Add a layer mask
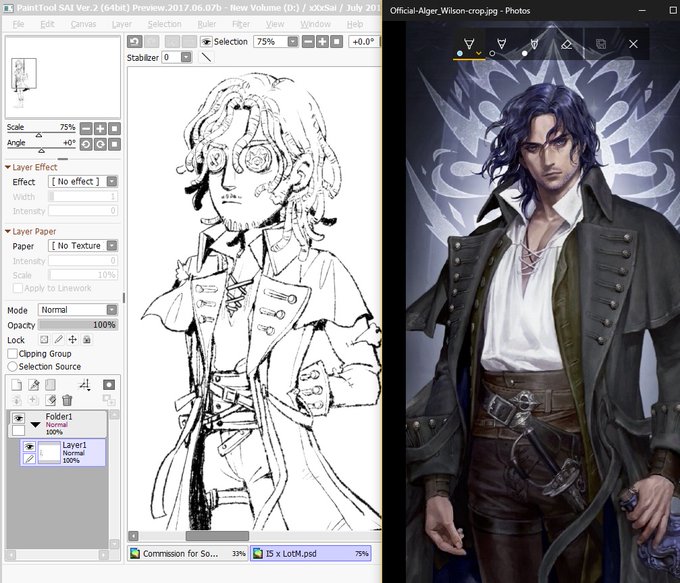Screen dimensions: 680x583 (109, 385)
